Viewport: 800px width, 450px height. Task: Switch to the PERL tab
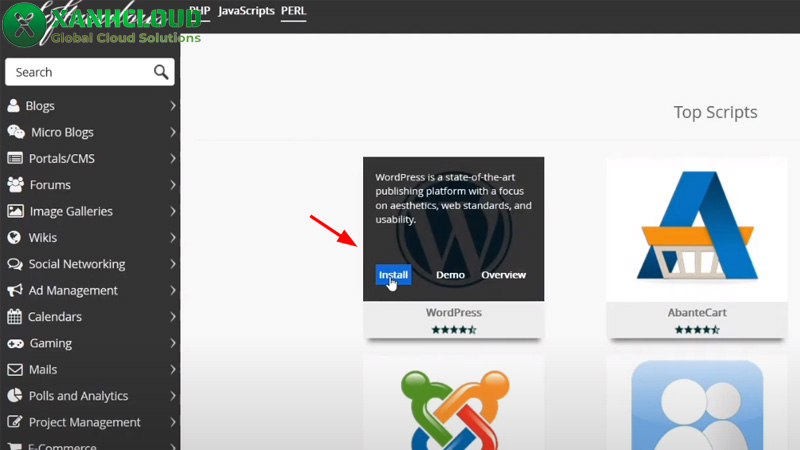(x=293, y=11)
